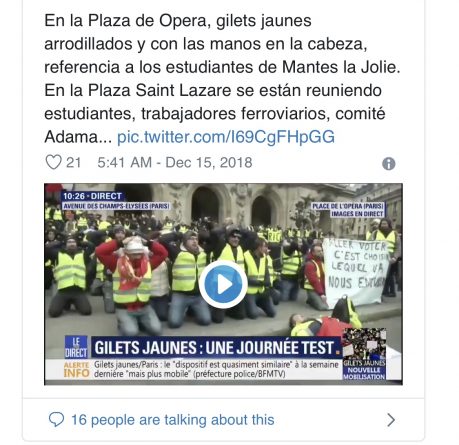The height and width of the screenshot is (445, 459).
Task: Click the speech bubble conversation icon
Action: click(x=56, y=419)
